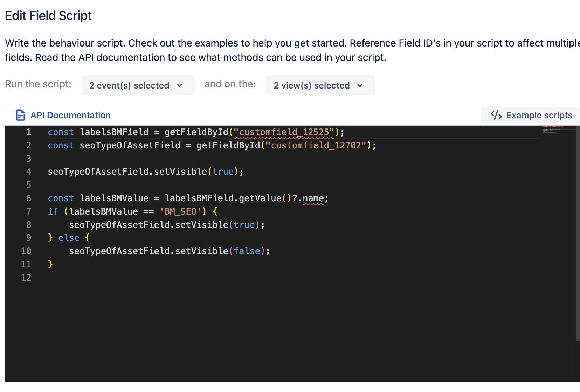Expand the 2 view(s) selected dropdown
Viewport: 580px width, 392px height.
tap(320, 85)
